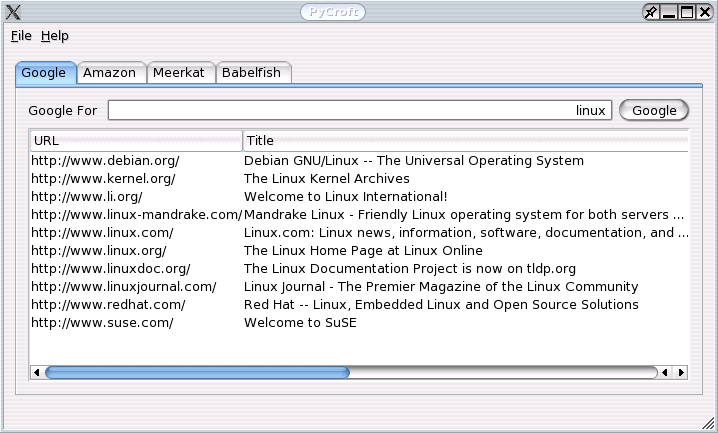Click the scrollbar's rightmost right arrow
The image size is (718, 433).
pyautogui.click(x=682, y=373)
